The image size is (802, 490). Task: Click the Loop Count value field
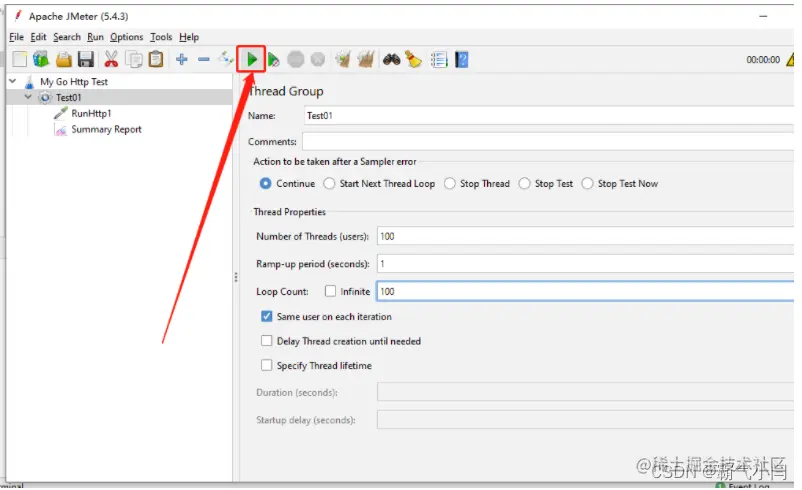pyautogui.click(x=585, y=292)
